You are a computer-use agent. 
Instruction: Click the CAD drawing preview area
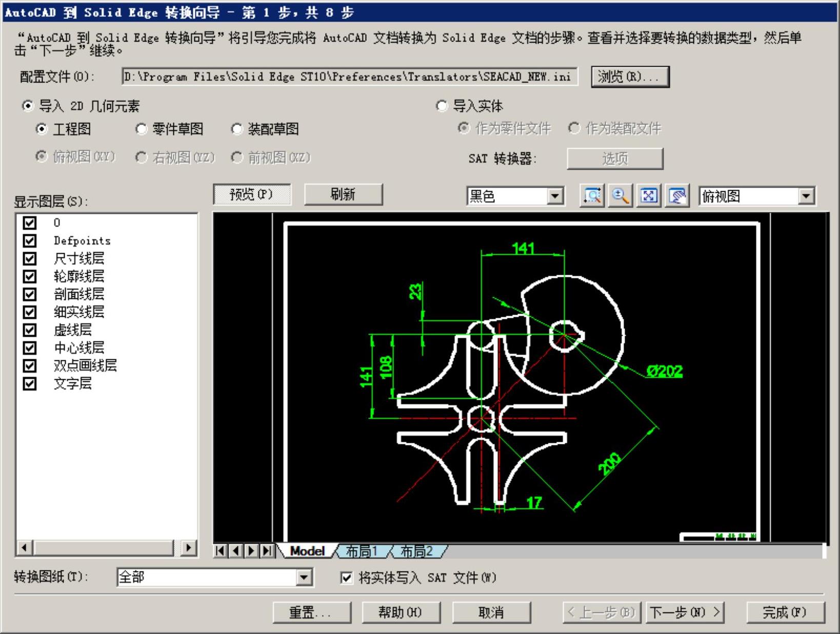point(520,378)
